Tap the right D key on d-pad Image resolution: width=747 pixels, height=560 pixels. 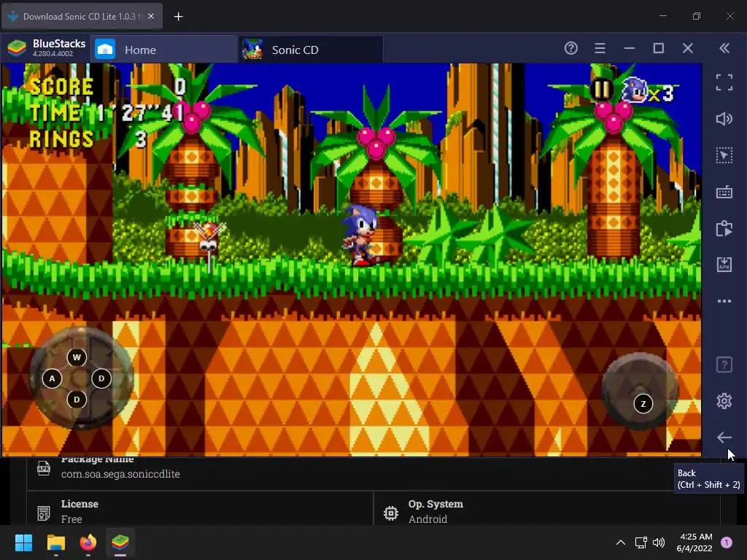click(x=101, y=379)
